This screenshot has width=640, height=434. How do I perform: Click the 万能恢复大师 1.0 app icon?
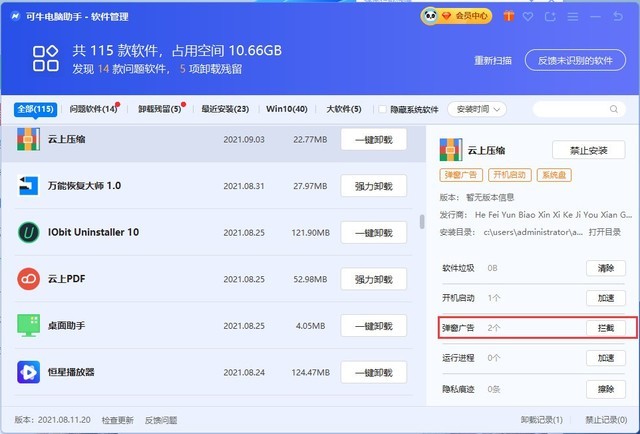tap(28, 186)
